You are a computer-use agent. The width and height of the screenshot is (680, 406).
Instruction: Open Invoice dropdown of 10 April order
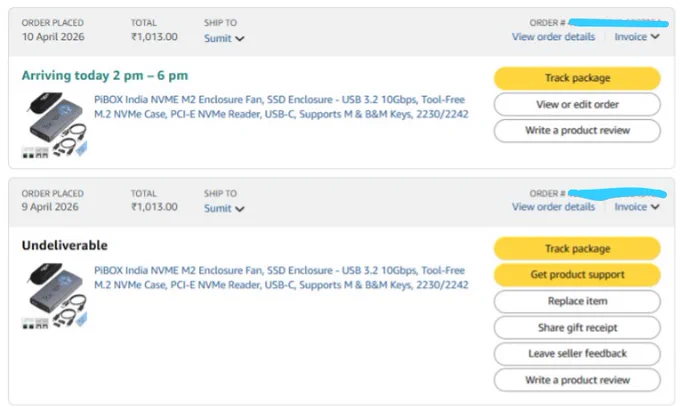pos(637,37)
